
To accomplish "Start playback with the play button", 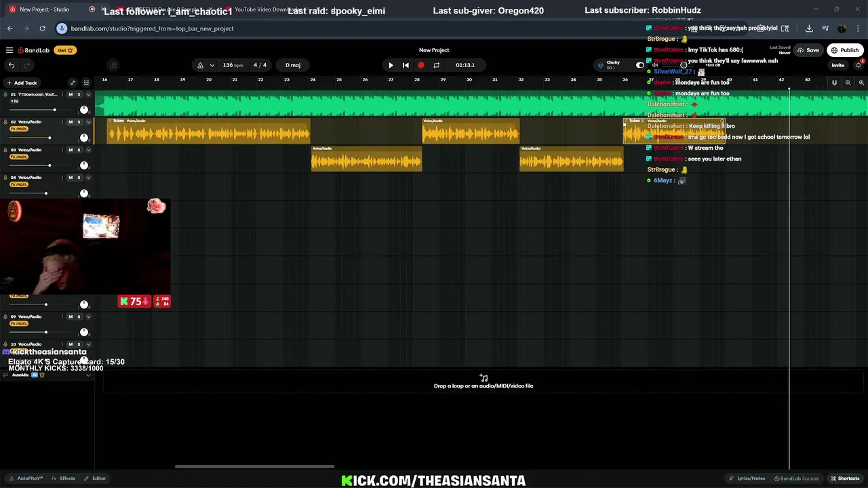I will tap(391, 65).
